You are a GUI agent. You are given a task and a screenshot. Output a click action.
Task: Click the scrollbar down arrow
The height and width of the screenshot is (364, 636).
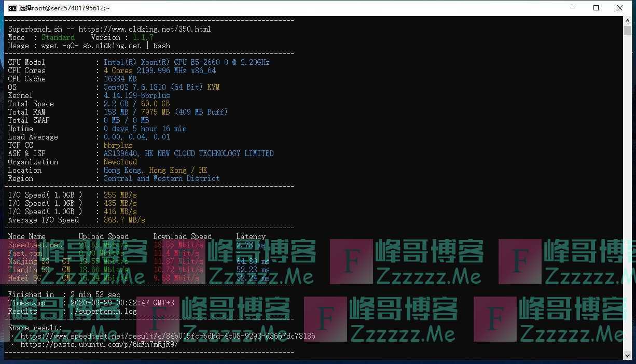tap(627, 356)
